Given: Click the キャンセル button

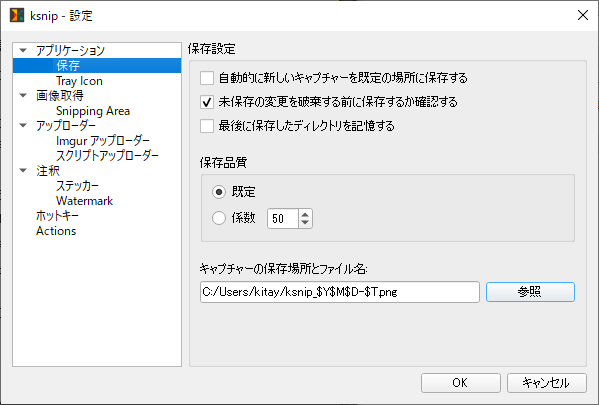Looking at the screenshot, I should 547,383.
